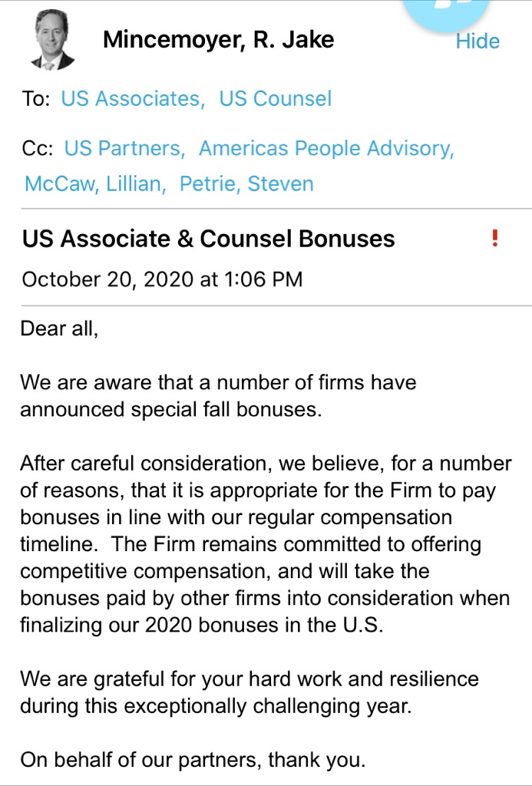Tap the On behalf of our partners line

point(193,760)
